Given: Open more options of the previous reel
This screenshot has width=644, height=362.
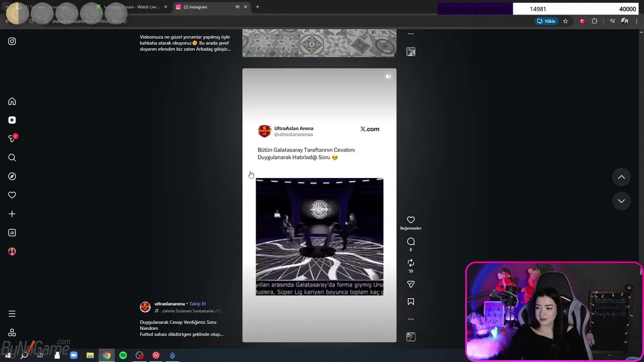Looking at the screenshot, I should (411, 34).
